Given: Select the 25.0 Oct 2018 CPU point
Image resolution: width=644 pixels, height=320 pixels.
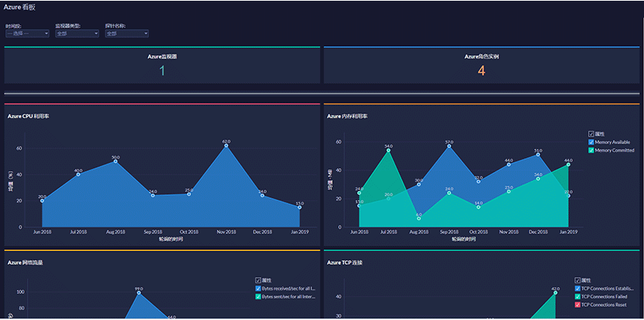Looking at the screenshot, I should [189, 194].
